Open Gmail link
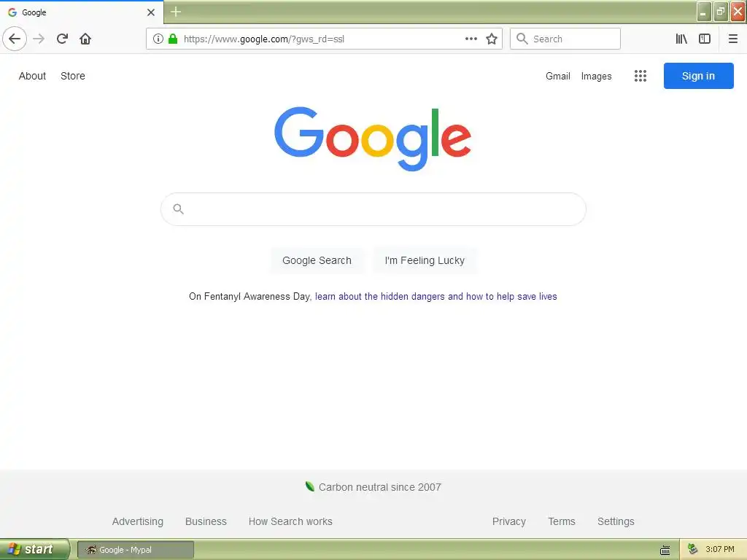 pyautogui.click(x=558, y=76)
